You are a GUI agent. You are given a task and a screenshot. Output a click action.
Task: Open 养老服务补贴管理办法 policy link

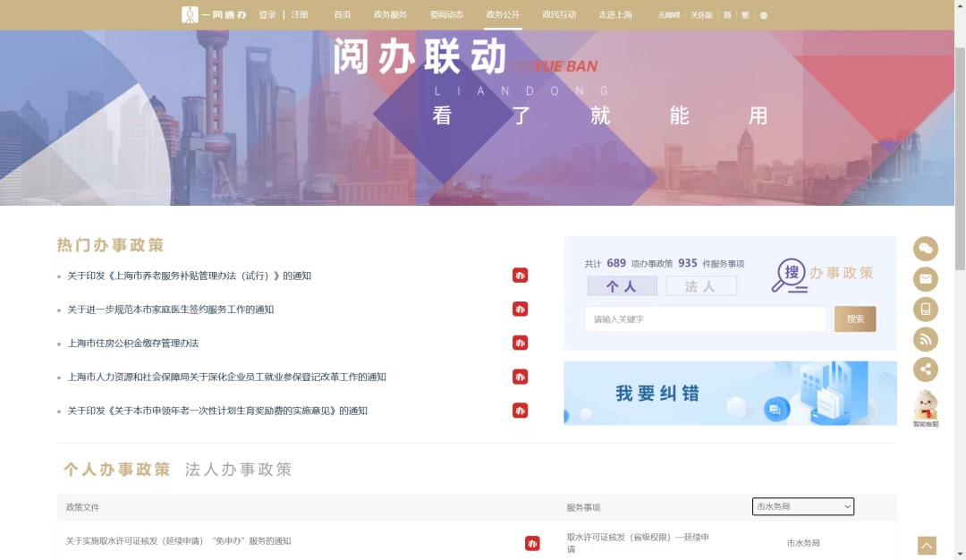tap(189, 276)
